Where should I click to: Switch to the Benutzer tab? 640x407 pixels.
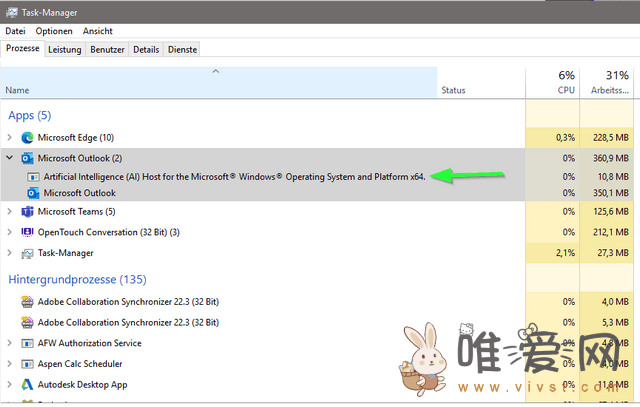pyautogui.click(x=107, y=49)
